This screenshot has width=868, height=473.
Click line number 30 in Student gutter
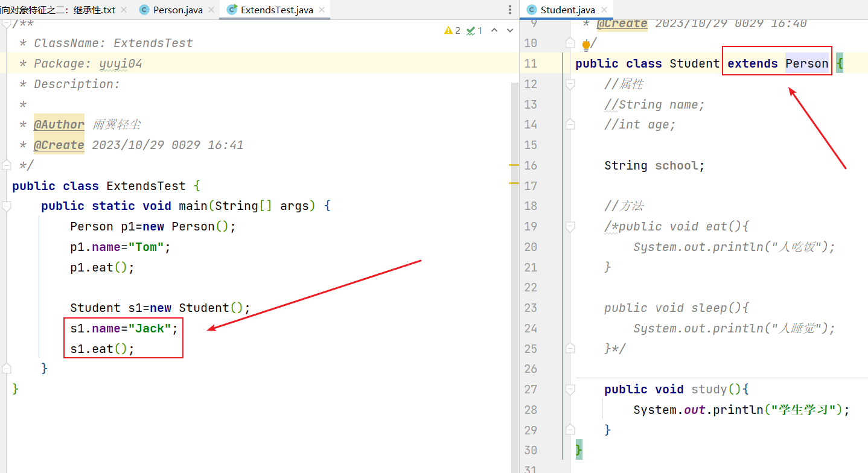[x=531, y=450]
